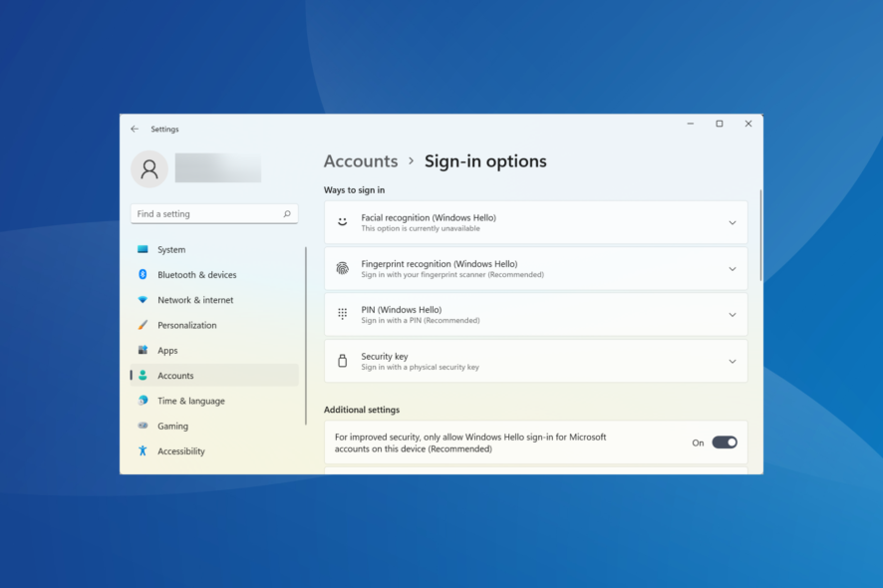Click 'Sign in with a physical security key' text
Image resolution: width=883 pixels, height=588 pixels.
pyautogui.click(x=421, y=367)
